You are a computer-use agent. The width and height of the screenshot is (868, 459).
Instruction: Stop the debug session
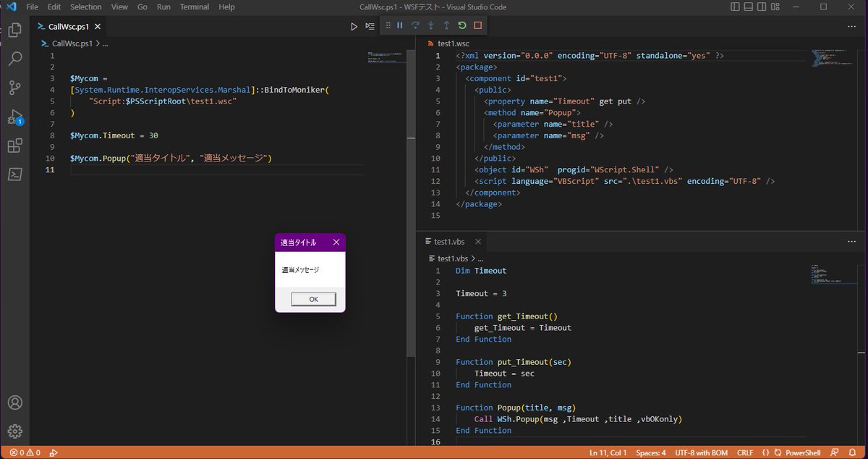point(477,25)
